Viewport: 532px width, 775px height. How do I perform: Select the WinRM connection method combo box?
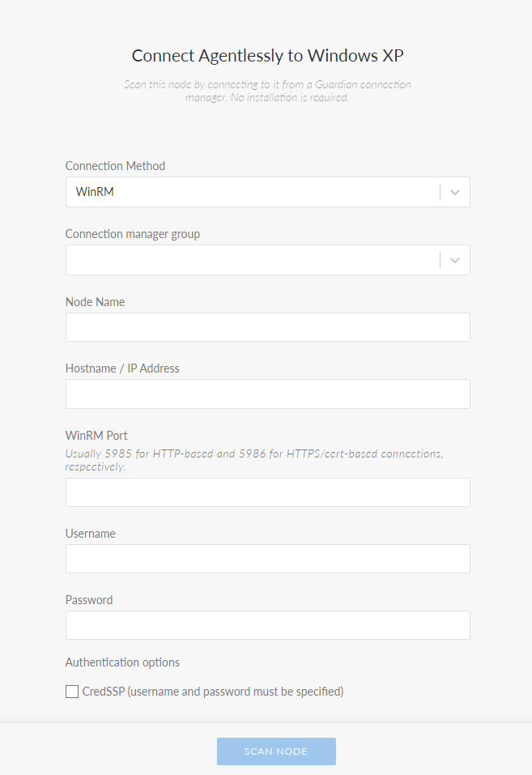pyautogui.click(x=267, y=192)
